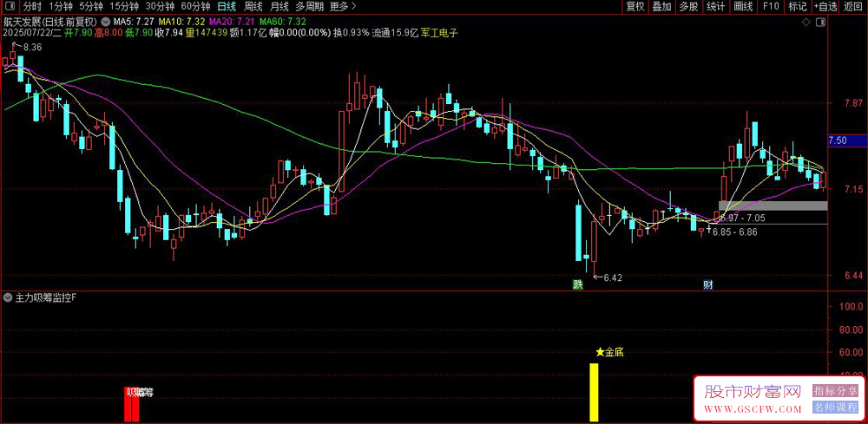Switch to the 60分钟 timeframe

196,7
